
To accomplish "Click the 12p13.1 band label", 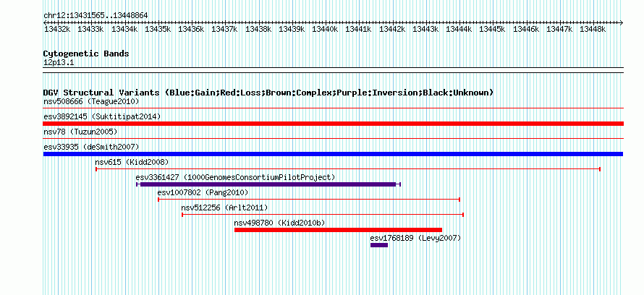I will click(59, 63).
